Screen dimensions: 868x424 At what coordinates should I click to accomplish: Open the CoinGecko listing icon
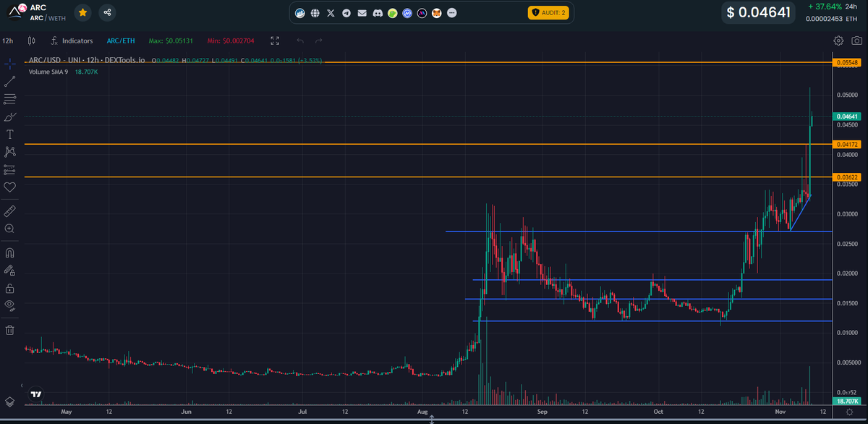(x=392, y=13)
